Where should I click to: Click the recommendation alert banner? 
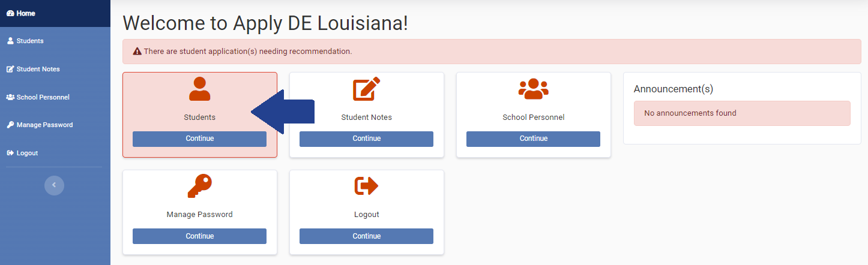point(492,52)
